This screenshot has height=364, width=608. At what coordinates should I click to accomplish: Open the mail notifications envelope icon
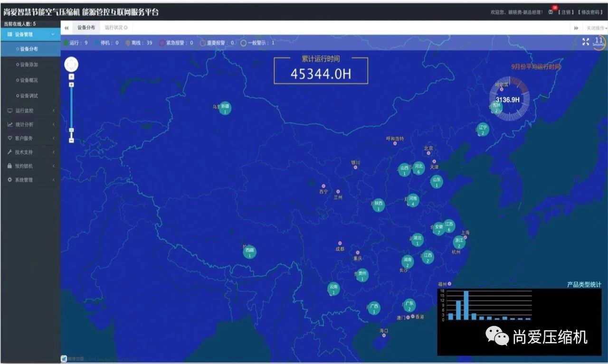pyautogui.click(x=551, y=12)
